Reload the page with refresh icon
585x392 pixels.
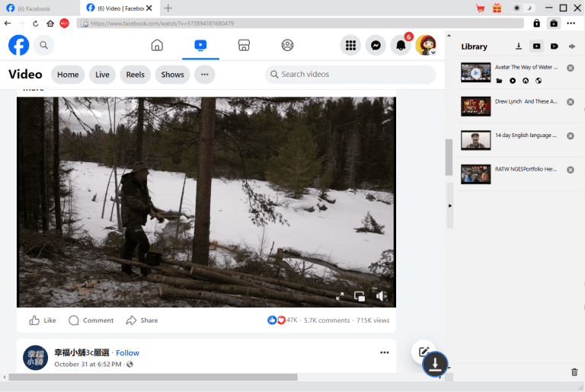(x=36, y=24)
